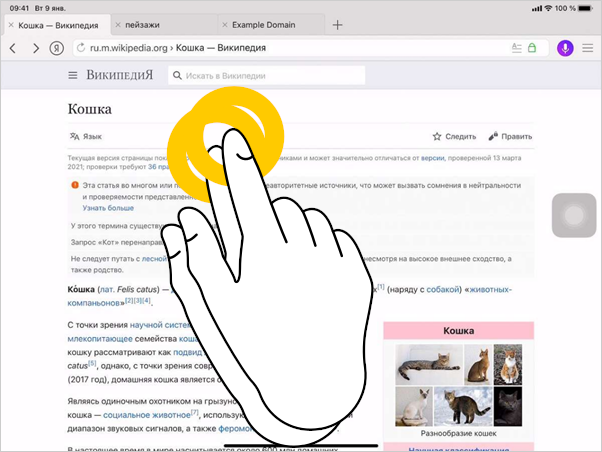Open the «Язык» language selector
The image size is (602, 452).
click(x=85, y=137)
